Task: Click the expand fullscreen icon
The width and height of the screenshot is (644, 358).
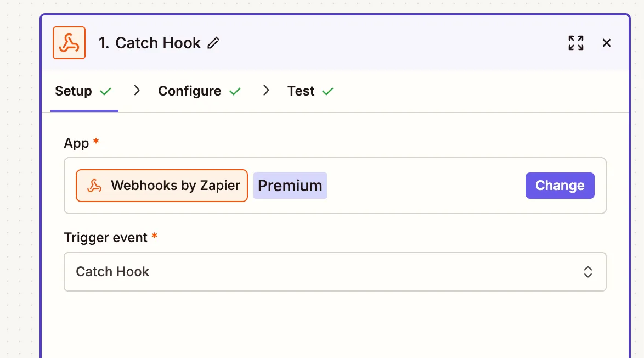Action: 575,42
